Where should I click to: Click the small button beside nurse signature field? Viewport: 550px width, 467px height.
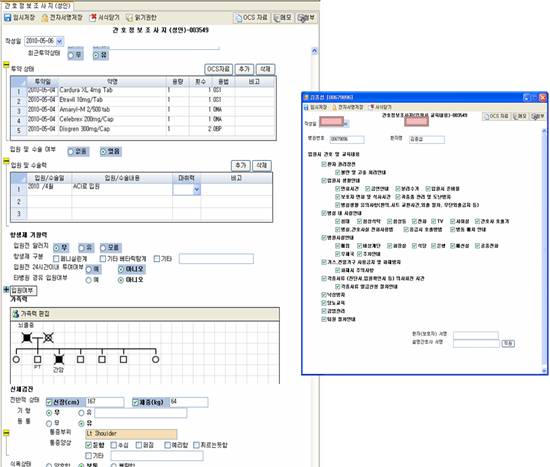coord(508,343)
